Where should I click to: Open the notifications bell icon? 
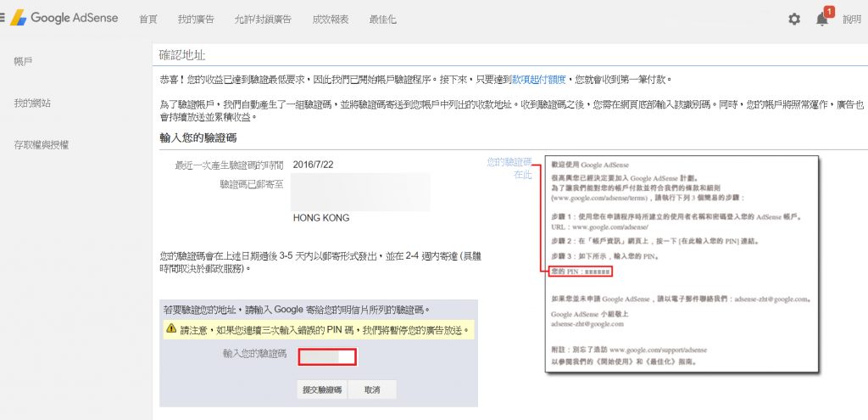coord(822,20)
